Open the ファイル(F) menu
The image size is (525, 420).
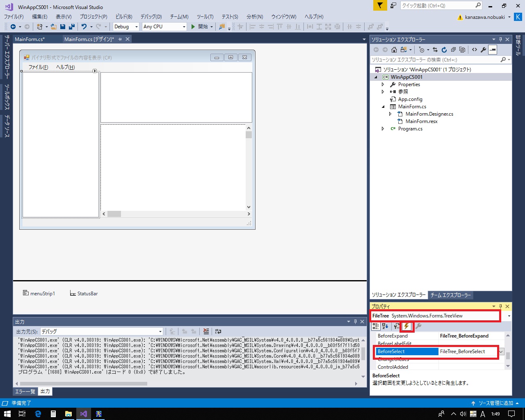pos(14,16)
